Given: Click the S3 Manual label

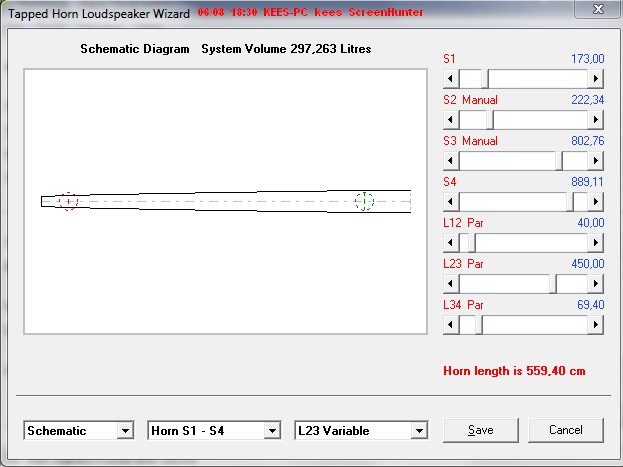Looking at the screenshot, I should point(470,141).
